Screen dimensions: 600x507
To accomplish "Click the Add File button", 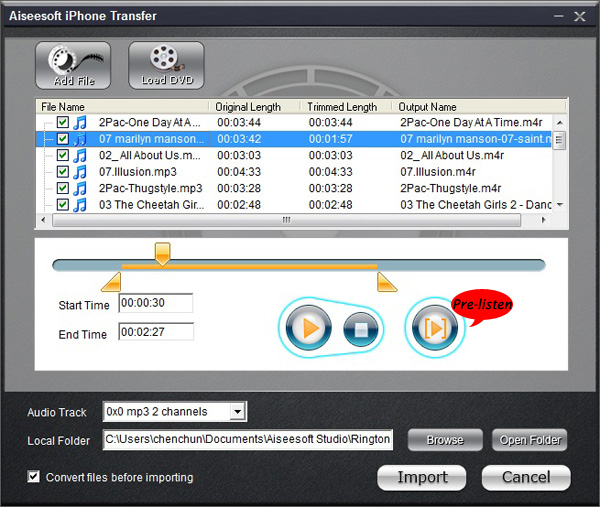I will point(73,65).
